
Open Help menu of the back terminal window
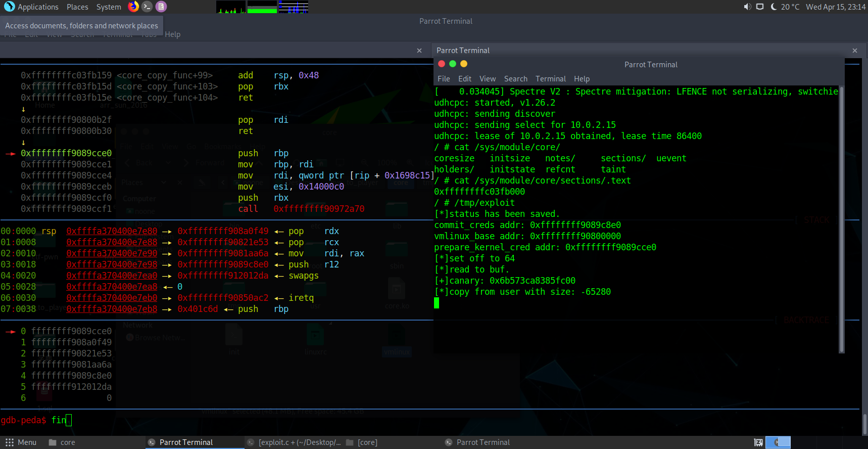click(x=172, y=34)
